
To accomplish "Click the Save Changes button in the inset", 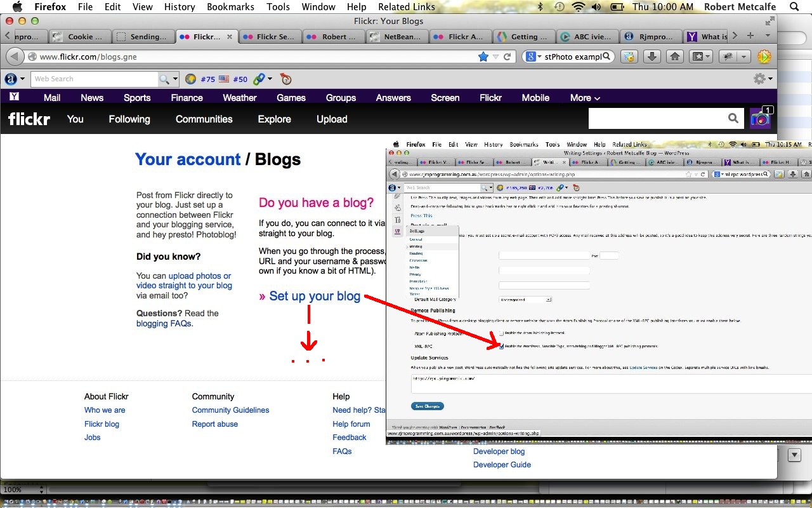I will pos(427,406).
